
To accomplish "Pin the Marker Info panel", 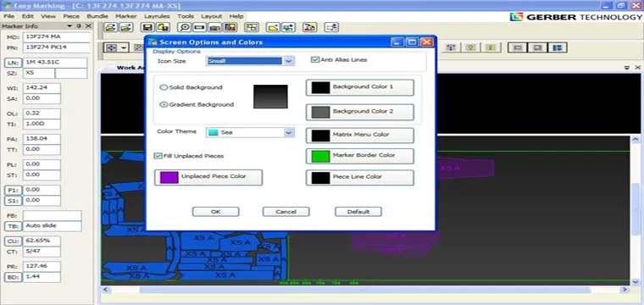I will (79, 26).
